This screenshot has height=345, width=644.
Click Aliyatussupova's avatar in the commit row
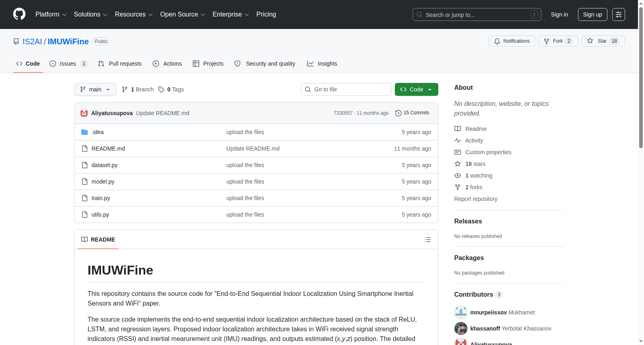tap(84, 113)
